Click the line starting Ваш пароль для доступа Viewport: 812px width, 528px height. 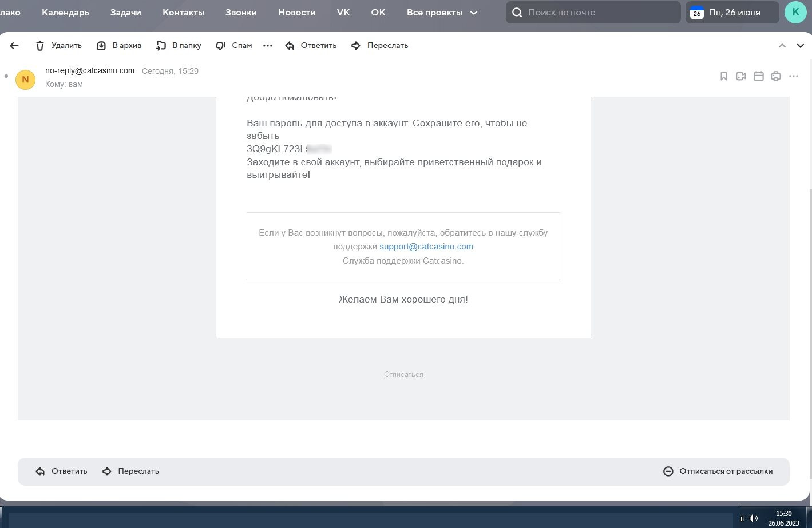[387, 123]
